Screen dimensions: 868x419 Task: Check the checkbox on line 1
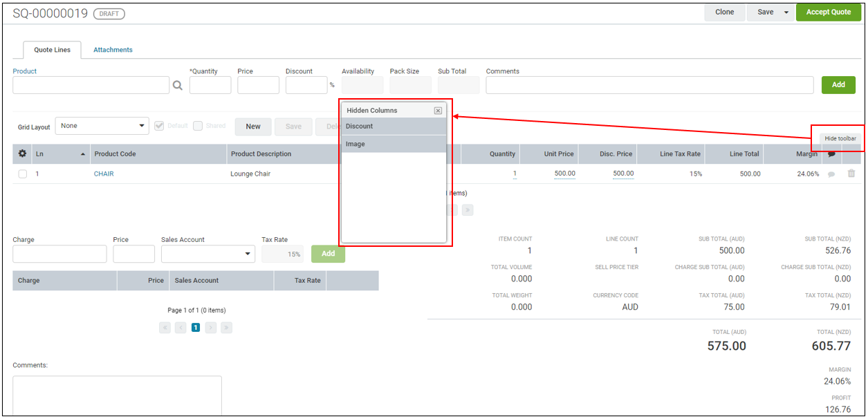click(21, 174)
